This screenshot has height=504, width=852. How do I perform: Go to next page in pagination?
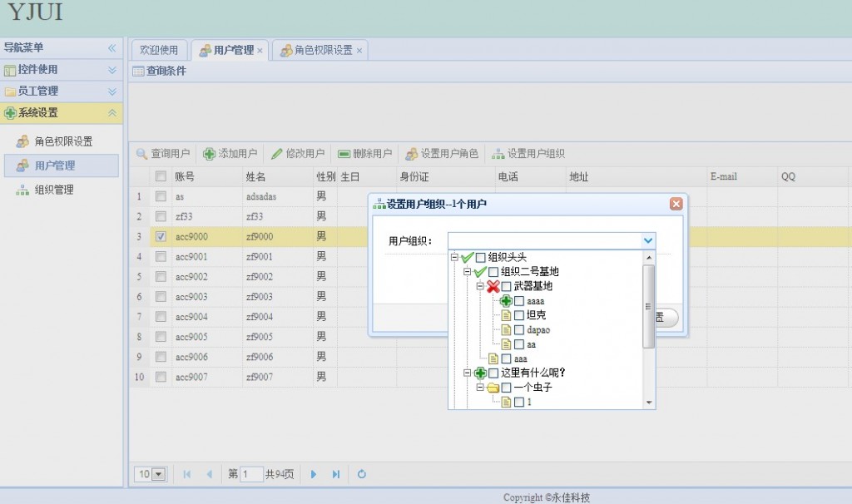pyautogui.click(x=314, y=474)
